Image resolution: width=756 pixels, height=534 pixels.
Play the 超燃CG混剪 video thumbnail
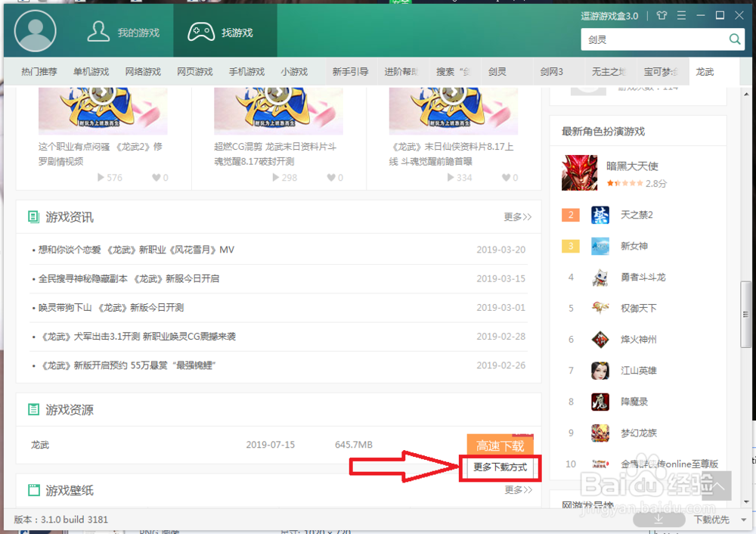pos(278,110)
